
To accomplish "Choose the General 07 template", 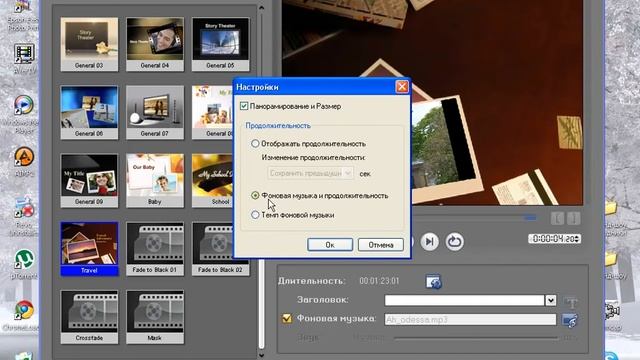I will pyautogui.click(x=155, y=112).
